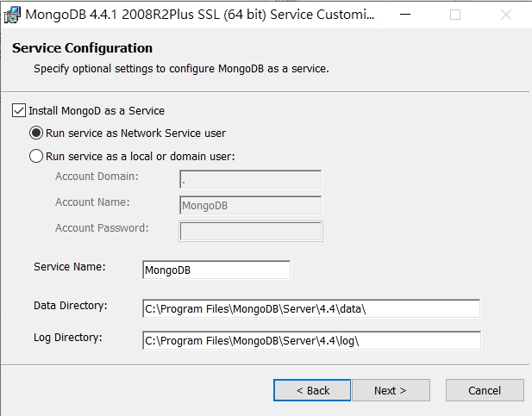This screenshot has width=532, height=416.
Task: Click the 'Log Directory:' label text
Action: 68,337
